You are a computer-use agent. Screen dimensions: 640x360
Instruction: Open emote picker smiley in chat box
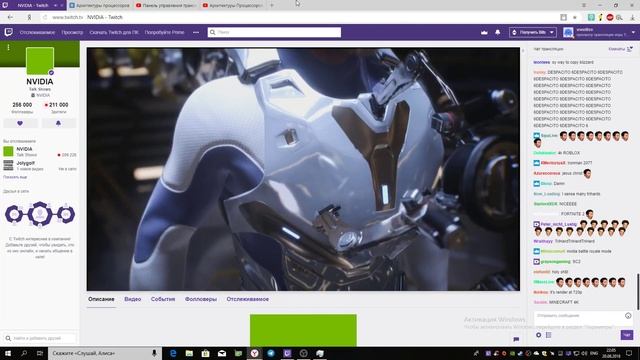pos(628,316)
